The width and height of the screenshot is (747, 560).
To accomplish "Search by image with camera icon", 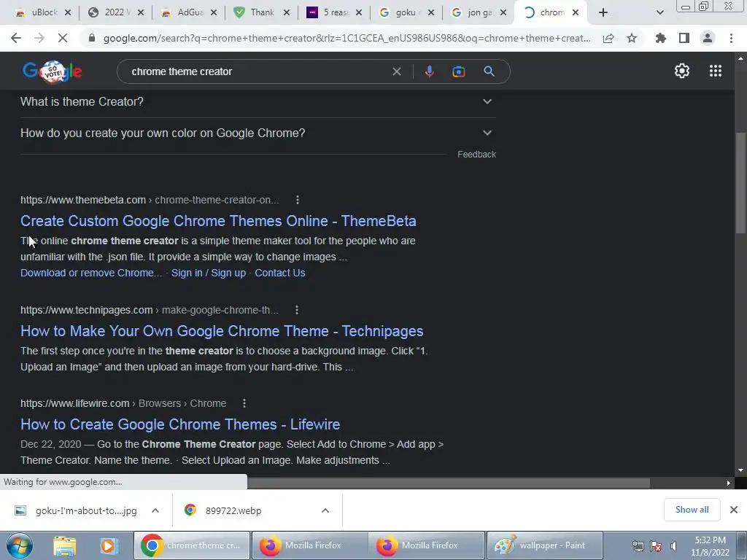I will pos(458,71).
